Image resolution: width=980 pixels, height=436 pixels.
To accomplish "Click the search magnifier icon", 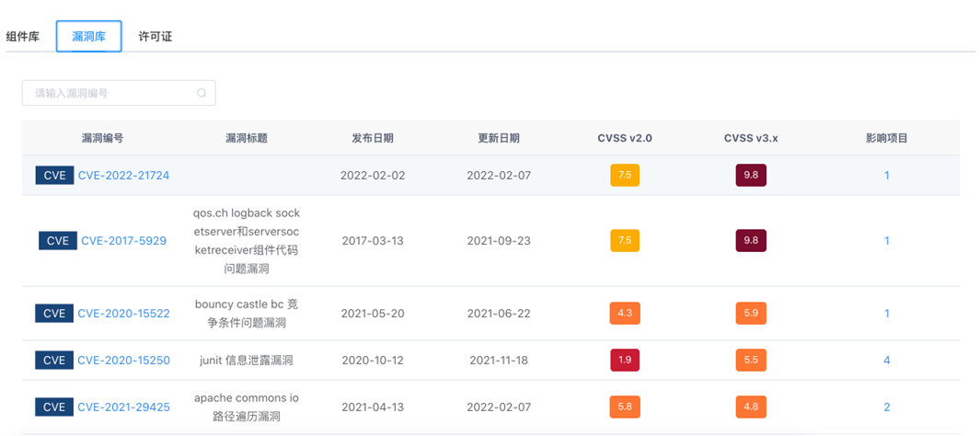I will coord(202,93).
